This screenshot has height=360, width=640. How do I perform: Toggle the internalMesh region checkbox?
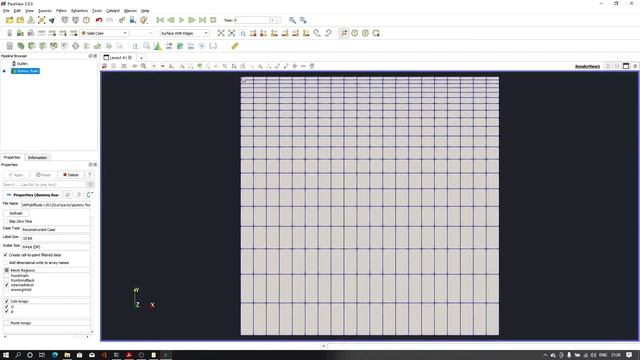click(x=7, y=285)
